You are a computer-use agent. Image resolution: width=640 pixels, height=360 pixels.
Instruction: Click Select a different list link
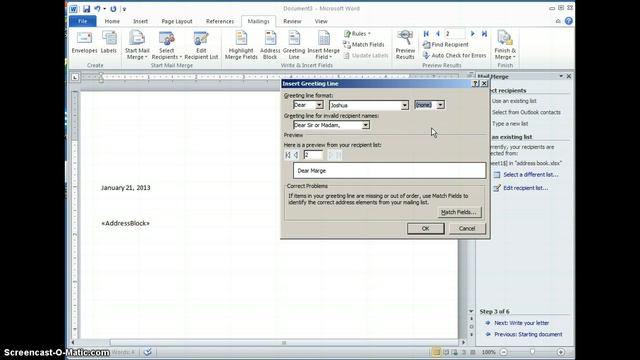pyautogui.click(x=530, y=175)
